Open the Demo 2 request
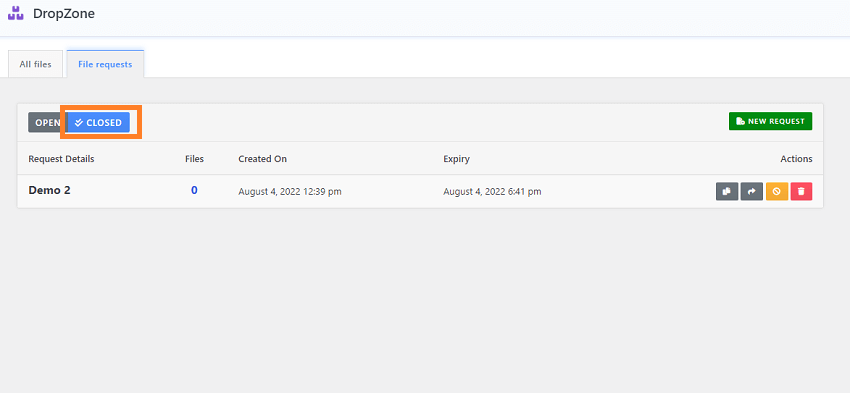This screenshot has height=393, width=850. click(49, 190)
